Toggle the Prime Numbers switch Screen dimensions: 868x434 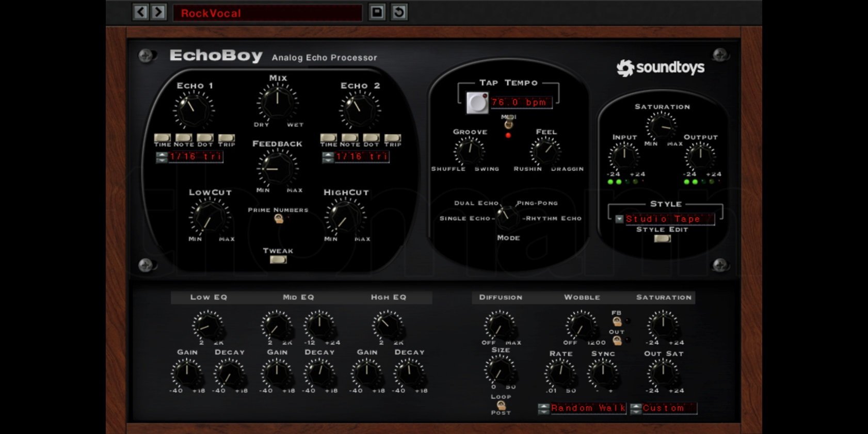click(x=279, y=219)
